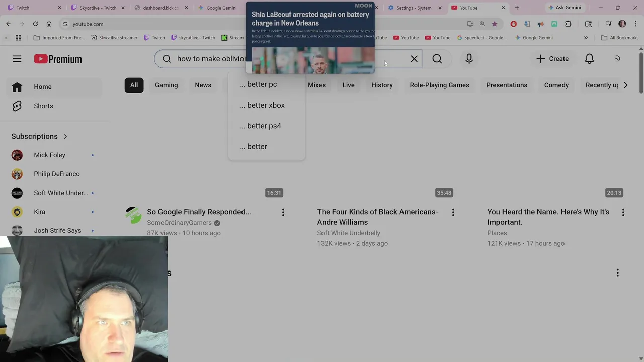
Task: Select the History filter chip
Action: pos(382,85)
